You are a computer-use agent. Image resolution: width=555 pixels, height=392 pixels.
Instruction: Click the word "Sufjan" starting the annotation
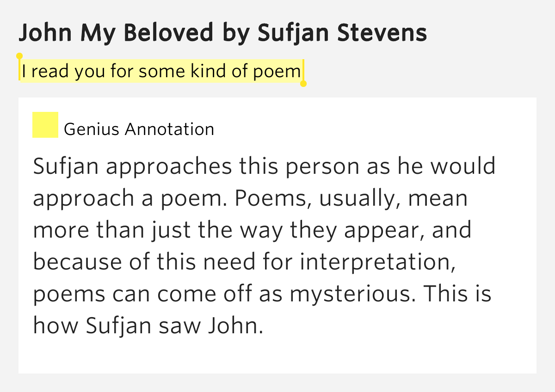pyautogui.click(x=66, y=167)
